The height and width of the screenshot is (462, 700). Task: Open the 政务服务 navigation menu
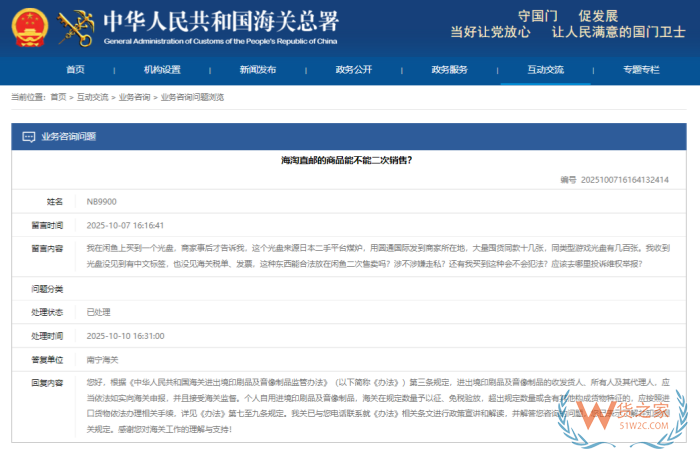(x=449, y=70)
